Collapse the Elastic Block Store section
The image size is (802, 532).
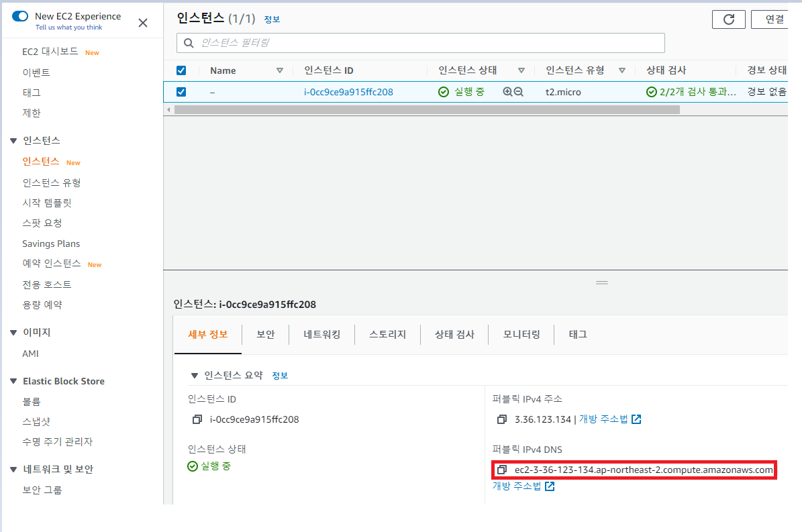coord(14,381)
